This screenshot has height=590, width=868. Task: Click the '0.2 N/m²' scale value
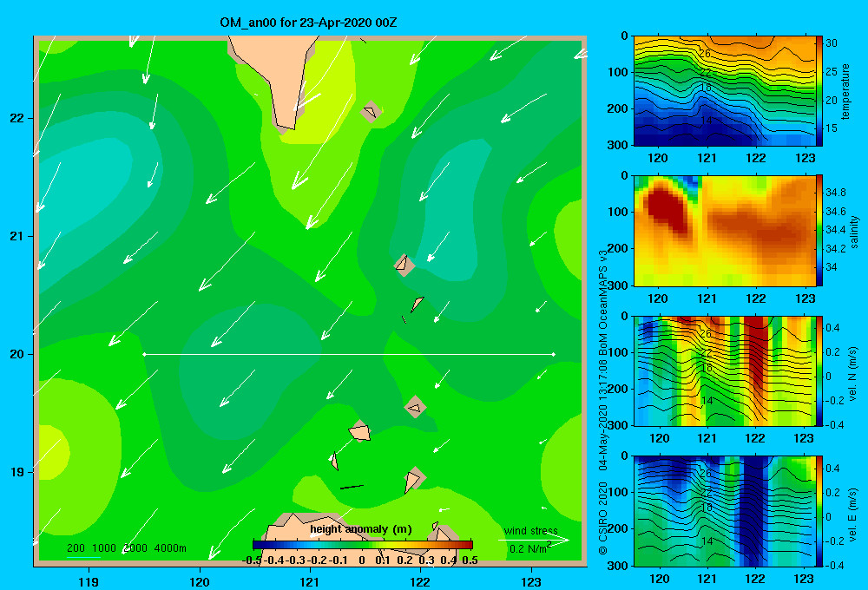point(530,548)
